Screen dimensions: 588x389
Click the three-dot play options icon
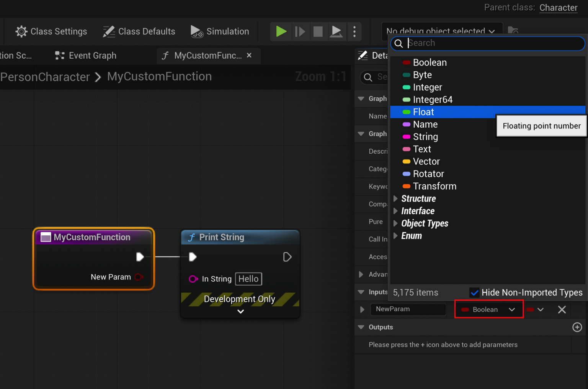click(354, 31)
